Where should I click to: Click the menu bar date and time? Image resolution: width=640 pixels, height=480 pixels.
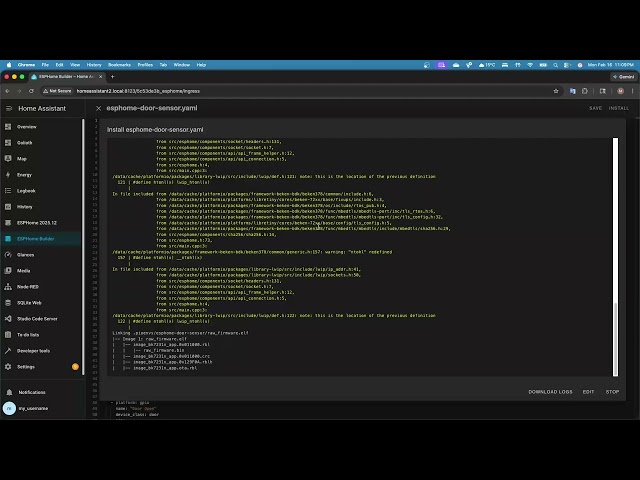[611, 65]
